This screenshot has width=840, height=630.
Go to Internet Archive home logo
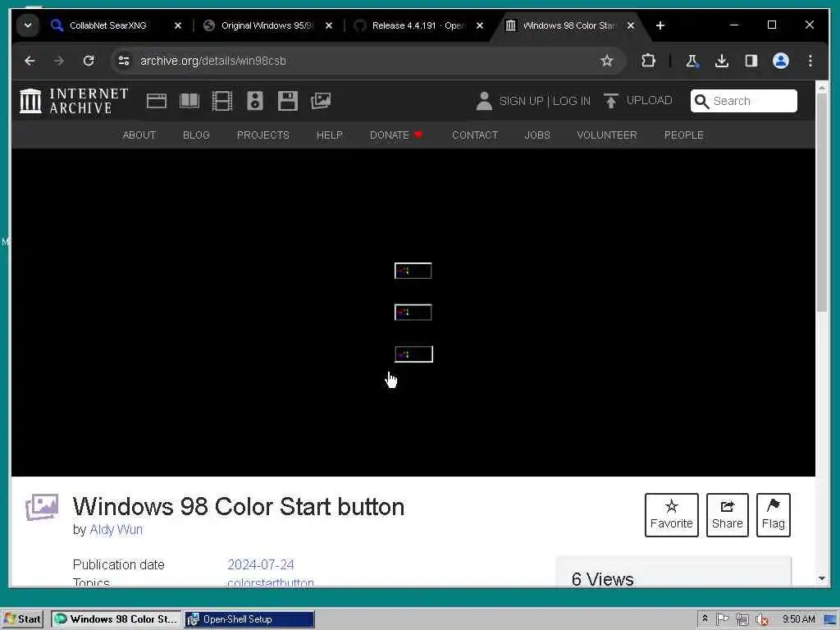tap(74, 101)
